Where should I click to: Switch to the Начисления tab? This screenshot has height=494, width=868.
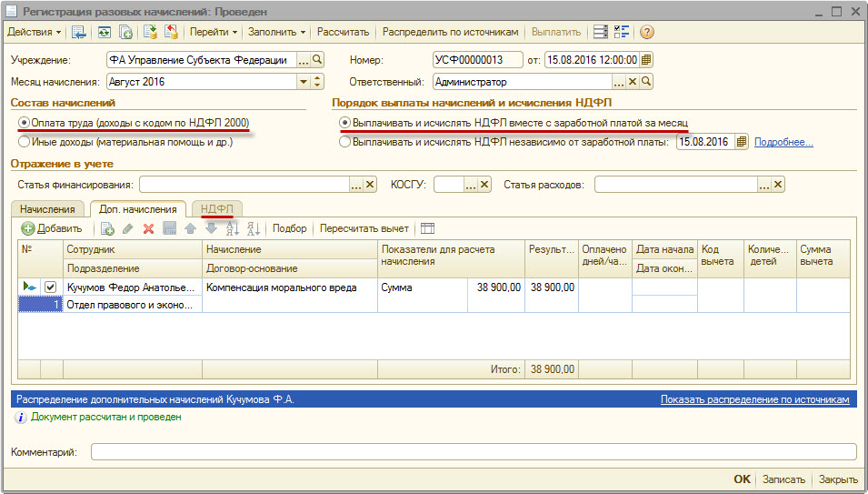pos(47,209)
